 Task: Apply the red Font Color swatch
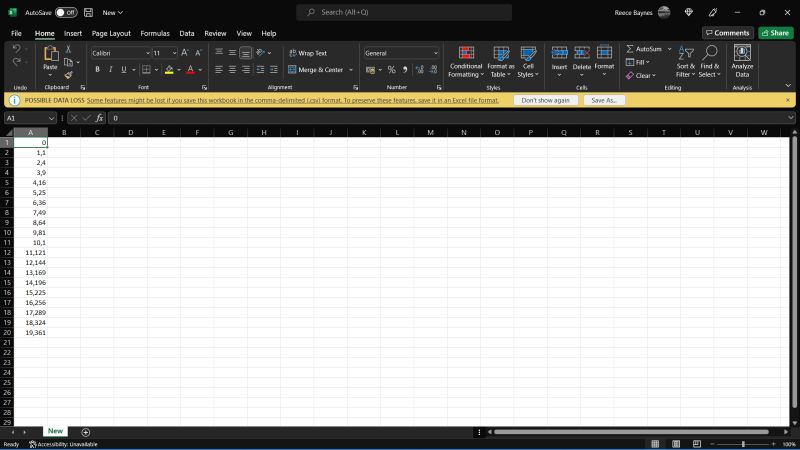(x=190, y=70)
